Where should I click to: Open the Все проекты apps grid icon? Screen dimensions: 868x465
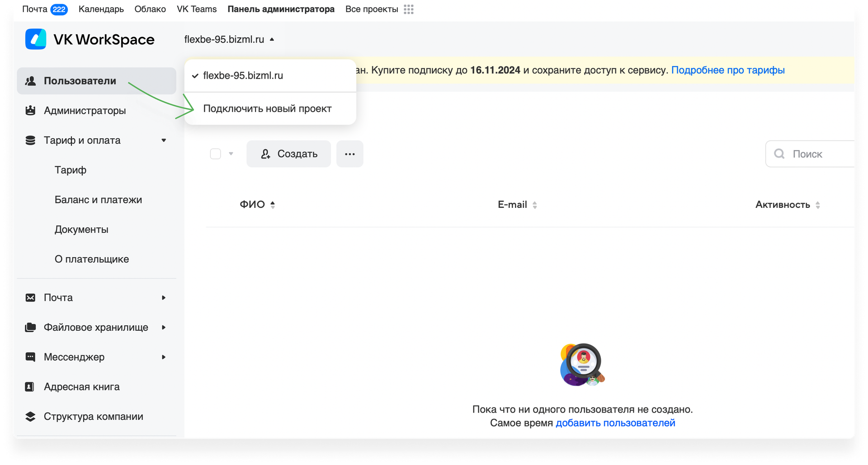click(408, 9)
